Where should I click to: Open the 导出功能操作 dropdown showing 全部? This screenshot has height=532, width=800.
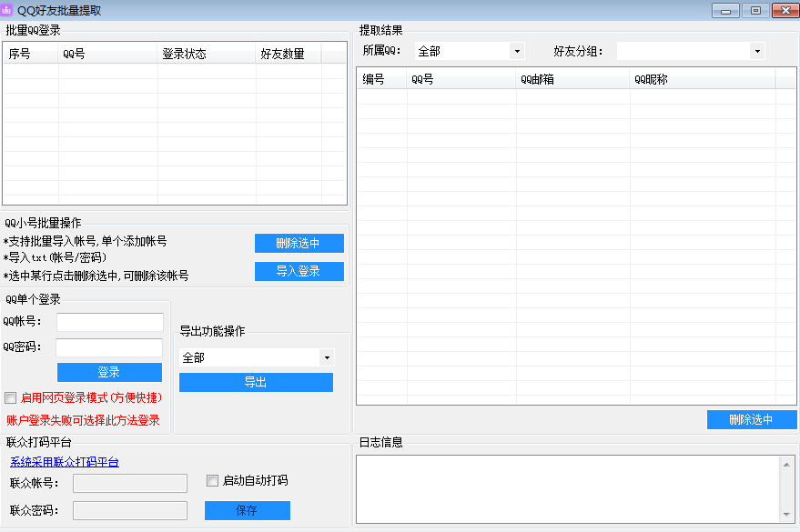(x=257, y=357)
